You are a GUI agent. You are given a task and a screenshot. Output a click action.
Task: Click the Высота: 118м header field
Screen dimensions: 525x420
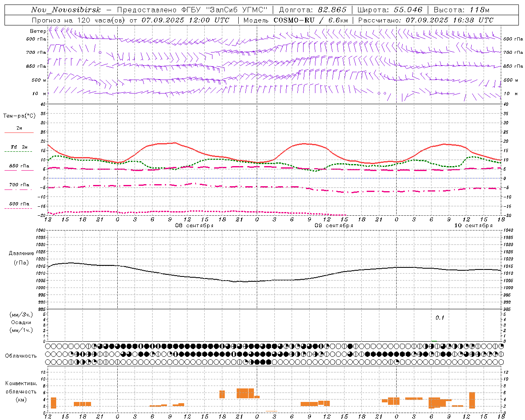coord(461,10)
